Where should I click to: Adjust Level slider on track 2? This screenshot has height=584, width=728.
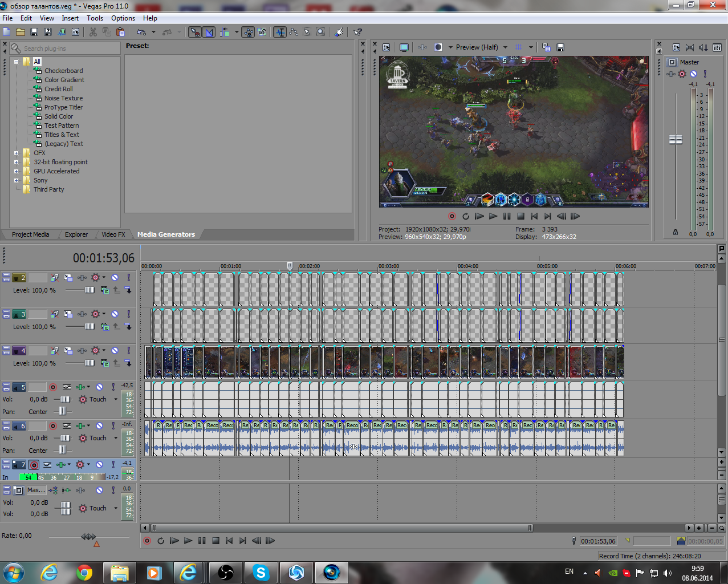pos(90,290)
